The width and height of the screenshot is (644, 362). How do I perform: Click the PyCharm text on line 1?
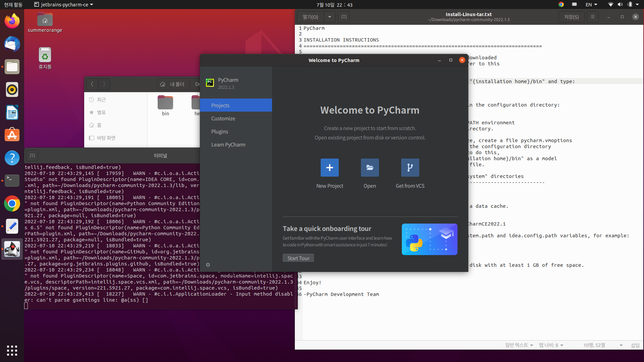pos(314,28)
